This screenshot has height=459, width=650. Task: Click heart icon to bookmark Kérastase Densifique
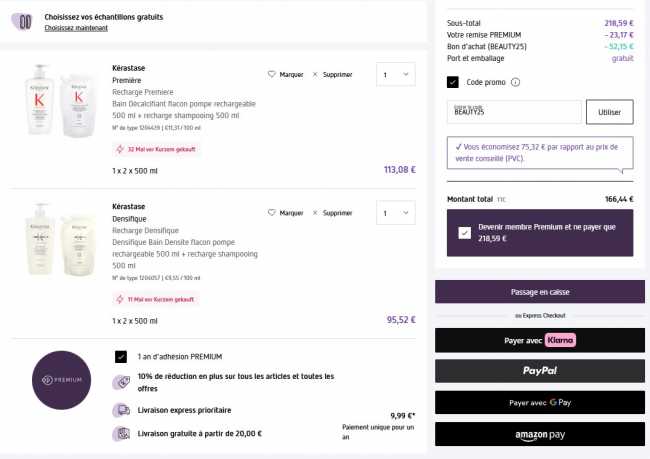click(272, 213)
